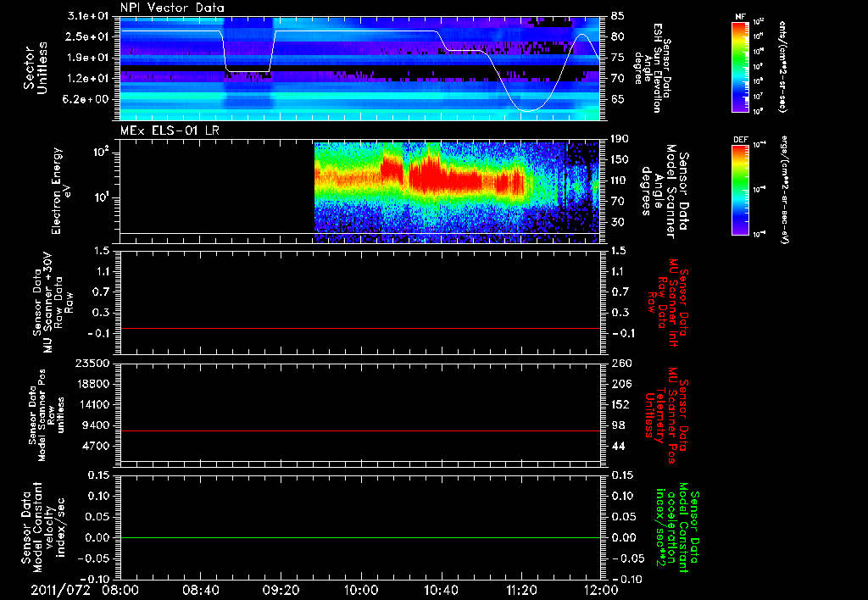Screen dimensions: 868x600
Task: Click the '11:20' time tick label
Action: pos(521,590)
